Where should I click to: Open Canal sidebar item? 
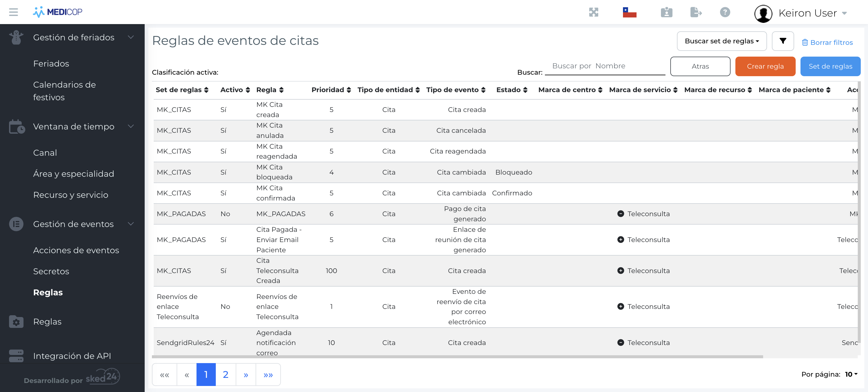click(45, 153)
